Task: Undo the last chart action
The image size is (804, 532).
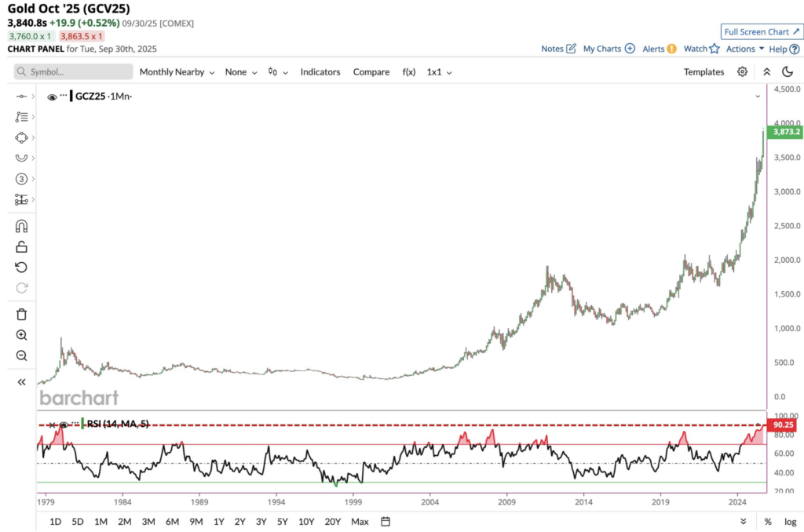Action: tap(20, 267)
